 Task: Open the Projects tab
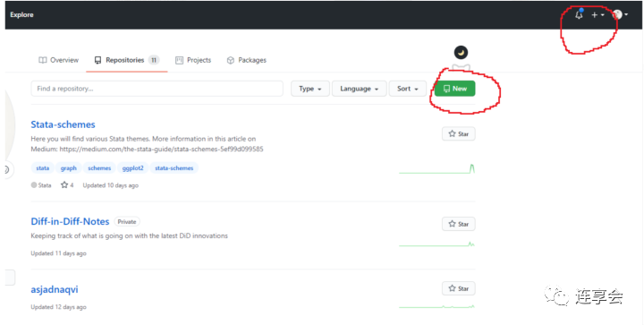(x=193, y=60)
